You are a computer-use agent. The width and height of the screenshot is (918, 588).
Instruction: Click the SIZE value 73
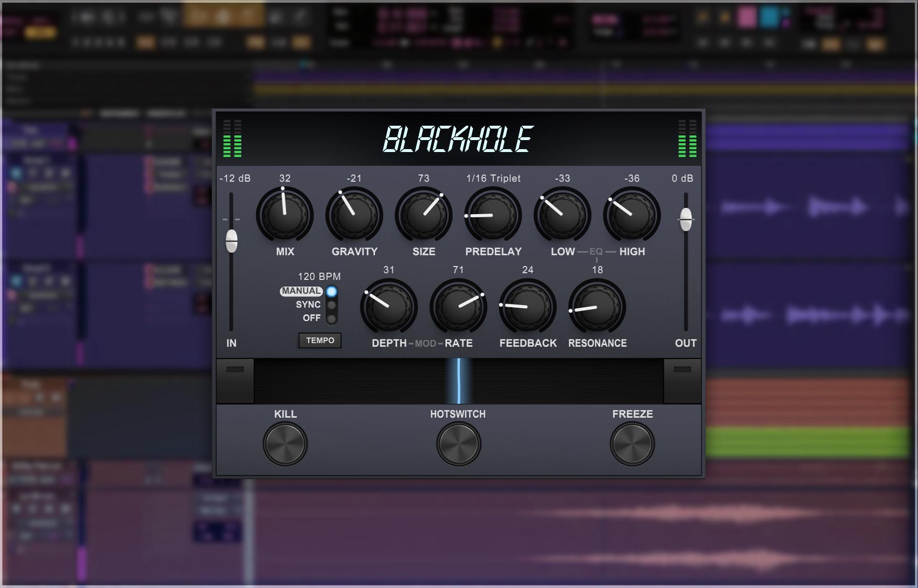point(424,178)
